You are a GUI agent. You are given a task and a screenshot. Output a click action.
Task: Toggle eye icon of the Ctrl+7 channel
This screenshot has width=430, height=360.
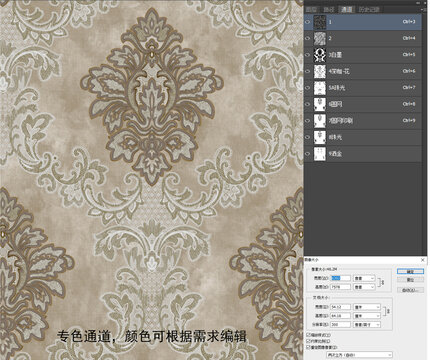(307, 88)
